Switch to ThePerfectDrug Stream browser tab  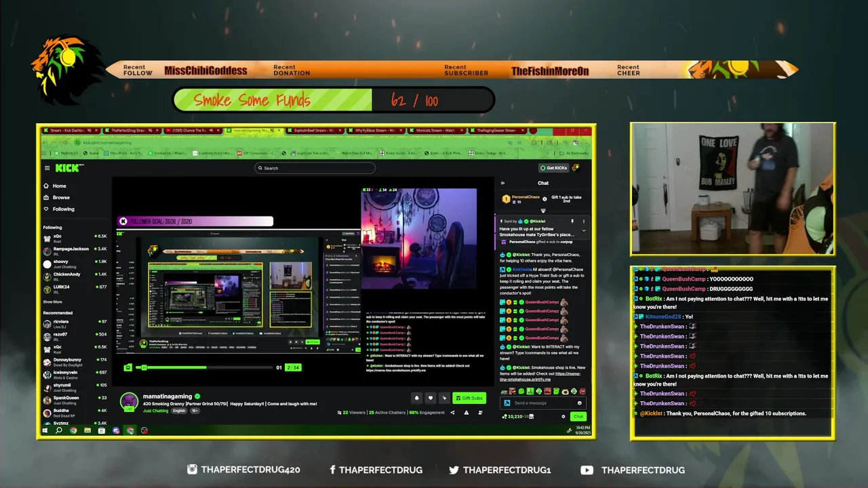[x=133, y=130]
